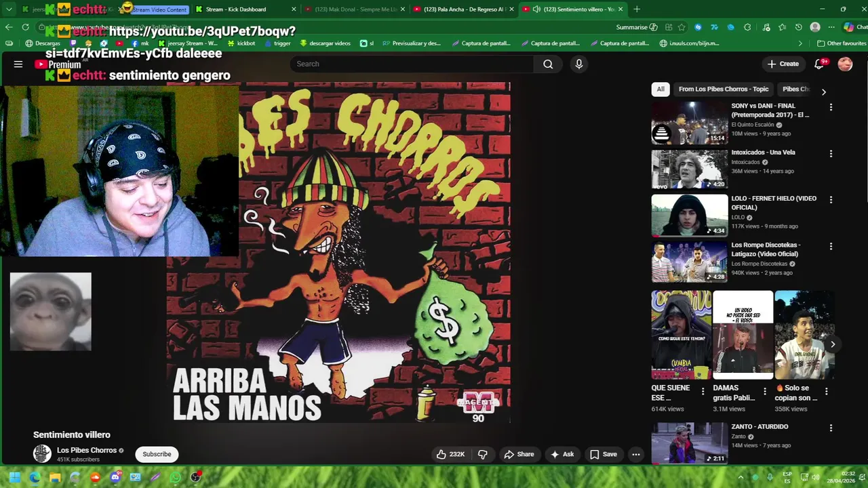Open the YouTube hamburger guide menu
Screen dimensions: 868x488
18,64
